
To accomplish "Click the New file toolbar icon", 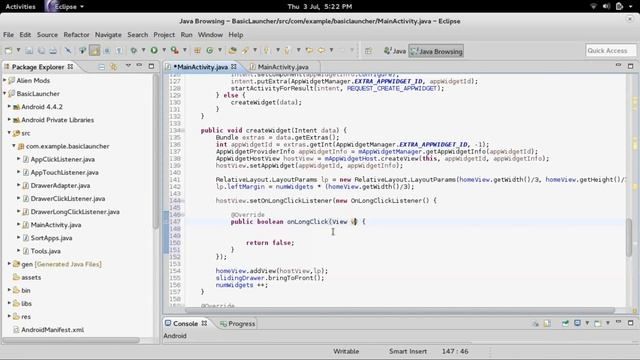I will [x=8, y=51].
